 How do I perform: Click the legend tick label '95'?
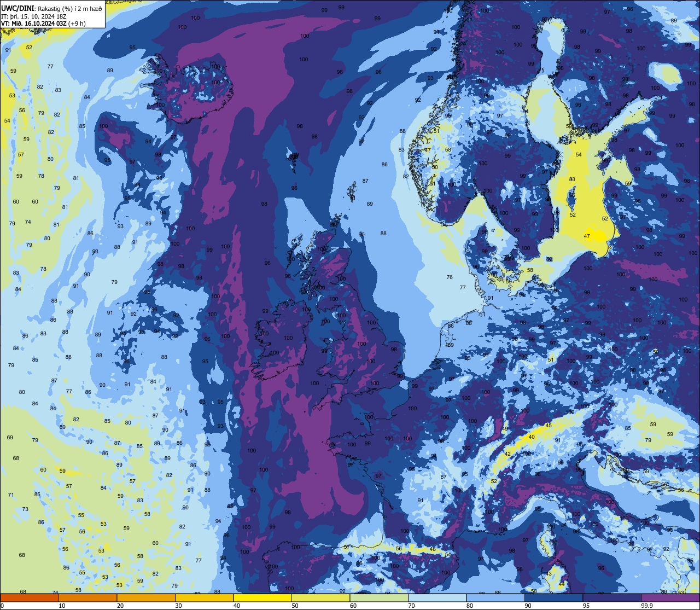point(586,606)
